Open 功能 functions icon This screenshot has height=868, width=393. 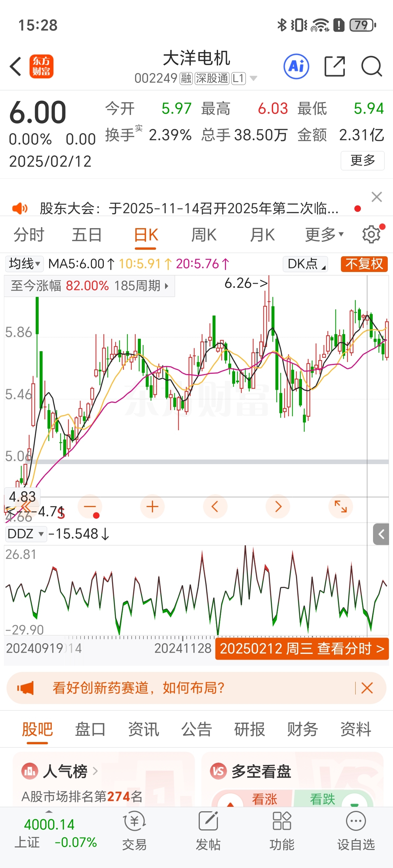[x=282, y=830]
